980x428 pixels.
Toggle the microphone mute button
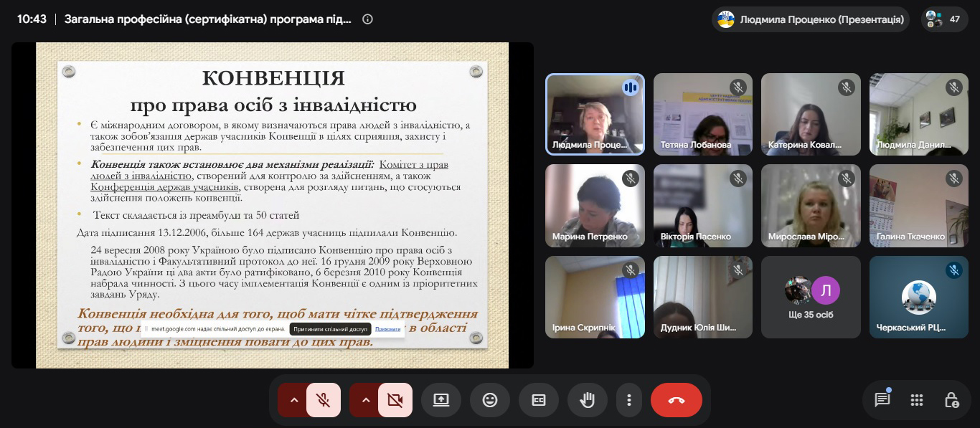pos(324,400)
